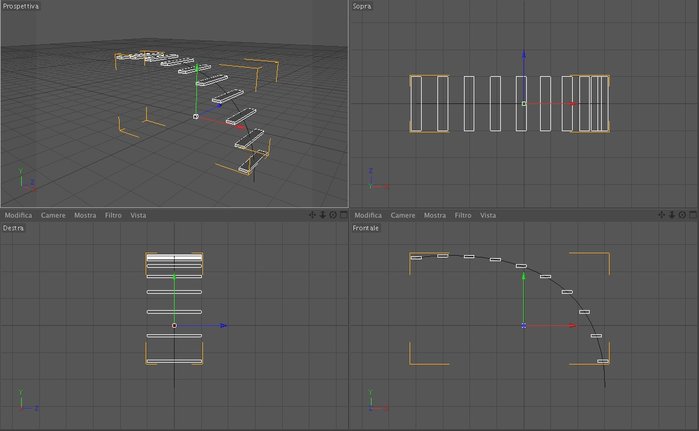Grab the red X axis arrowhead in Prospettiva view

click(x=240, y=127)
